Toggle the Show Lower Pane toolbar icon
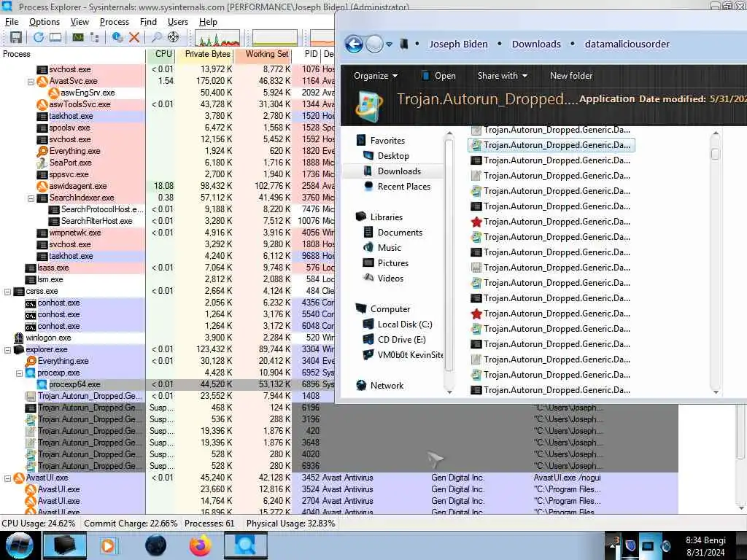The image size is (747, 560). [x=55, y=37]
